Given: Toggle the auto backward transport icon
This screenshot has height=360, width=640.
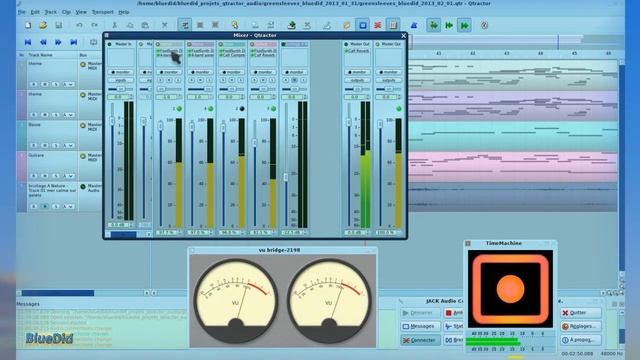Looking at the screenshot, I should (449, 25).
